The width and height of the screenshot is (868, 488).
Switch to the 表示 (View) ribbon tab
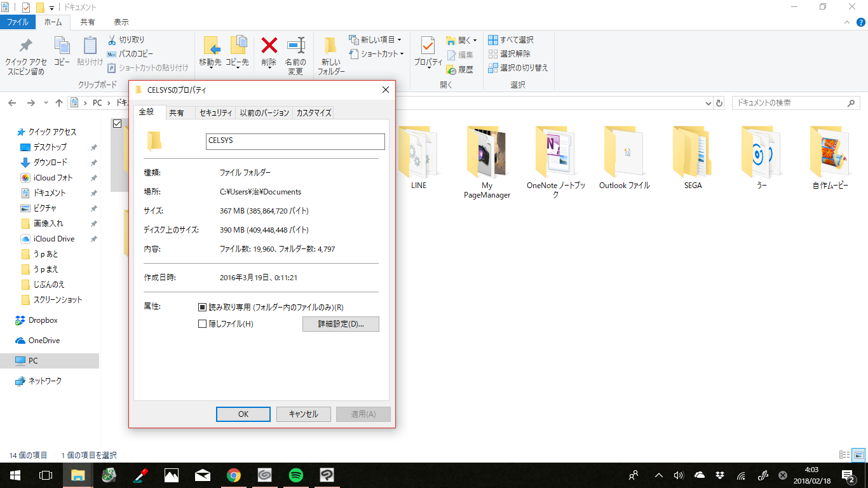(x=121, y=22)
